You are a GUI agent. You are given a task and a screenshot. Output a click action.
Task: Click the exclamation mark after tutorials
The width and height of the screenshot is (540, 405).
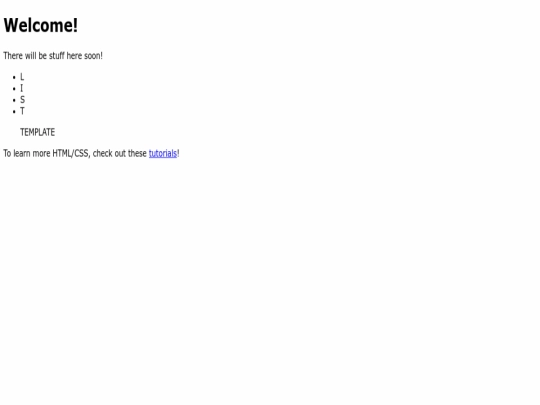point(178,153)
